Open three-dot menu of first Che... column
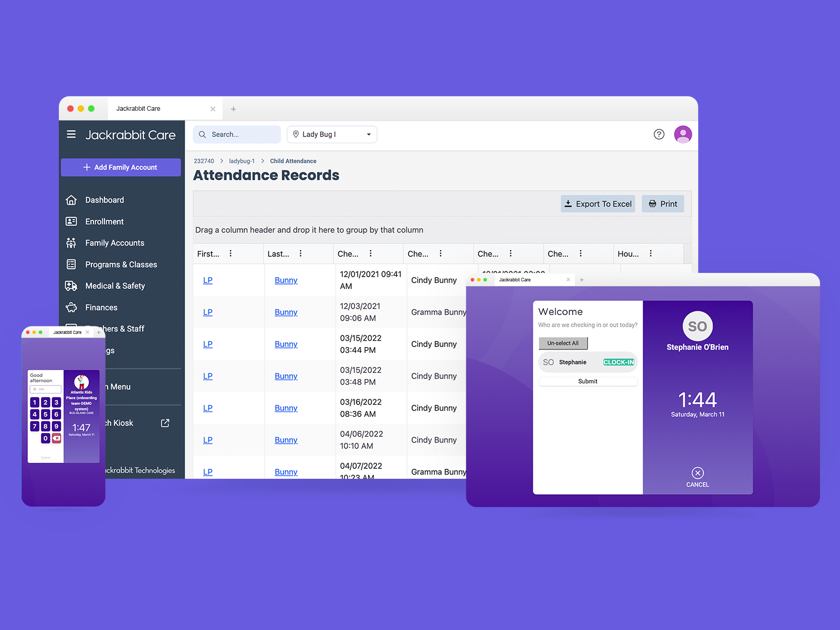 click(x=371, y=254)
